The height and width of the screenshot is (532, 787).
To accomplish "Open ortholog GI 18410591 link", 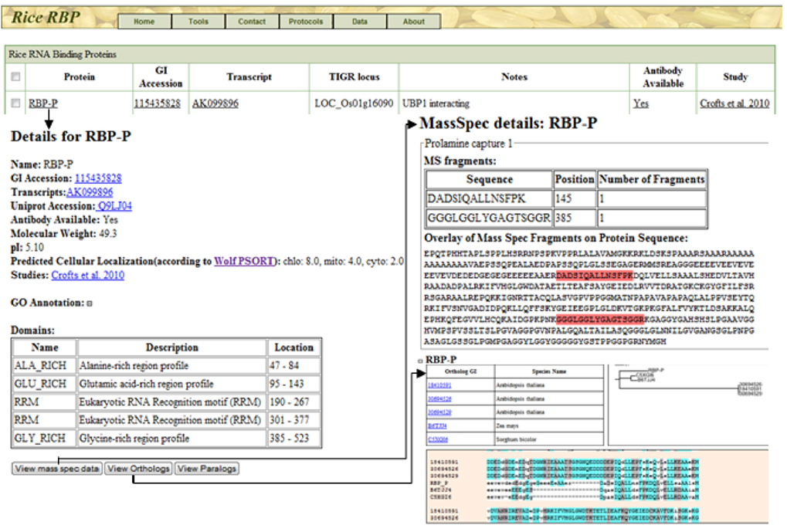I will (439, 385).
